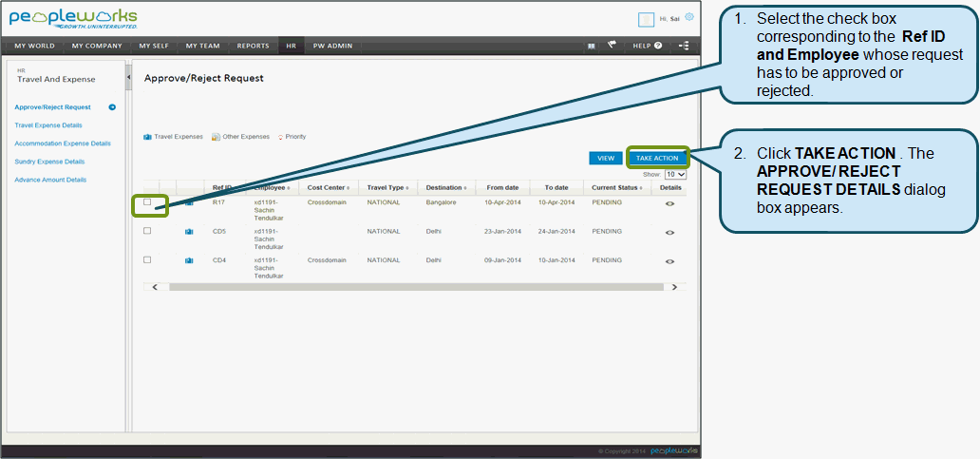Click the PeopleWorks logo
The height and width of the screenshot is (459, 980).
[73, 19]
